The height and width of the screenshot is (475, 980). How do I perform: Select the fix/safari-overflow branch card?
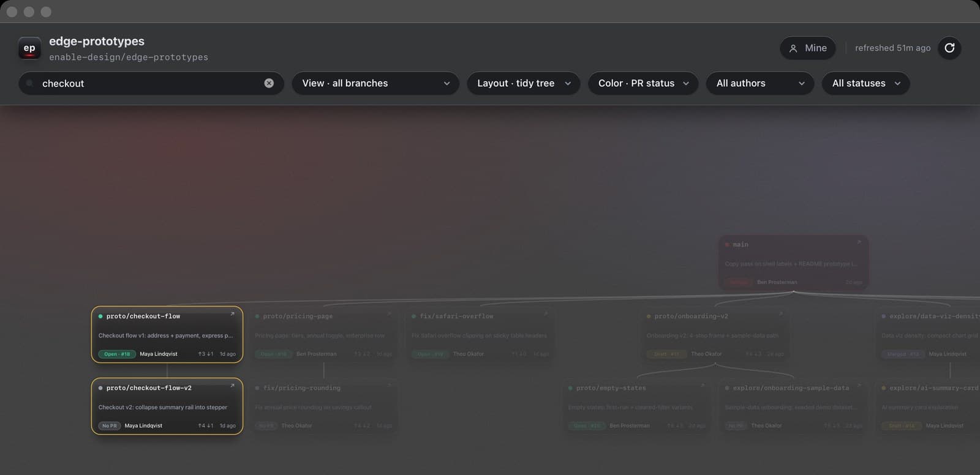[x=480, y=334]
